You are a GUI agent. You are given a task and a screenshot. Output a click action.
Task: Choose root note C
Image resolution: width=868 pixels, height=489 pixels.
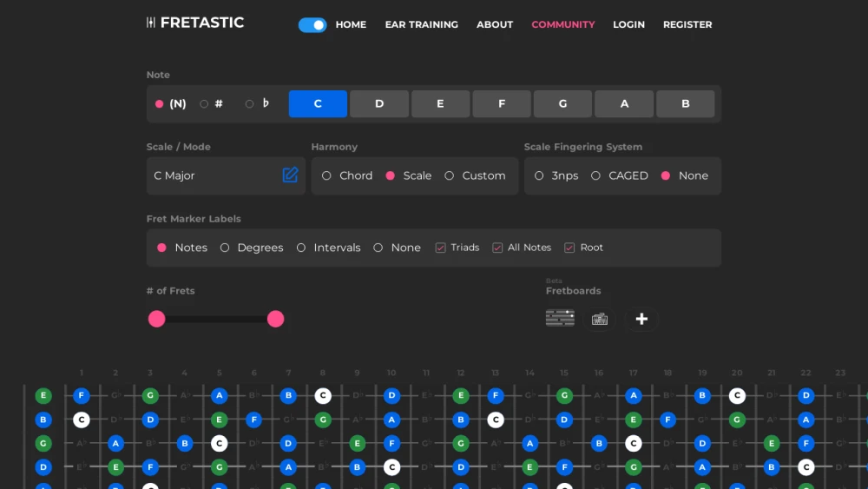pos(318,103)
